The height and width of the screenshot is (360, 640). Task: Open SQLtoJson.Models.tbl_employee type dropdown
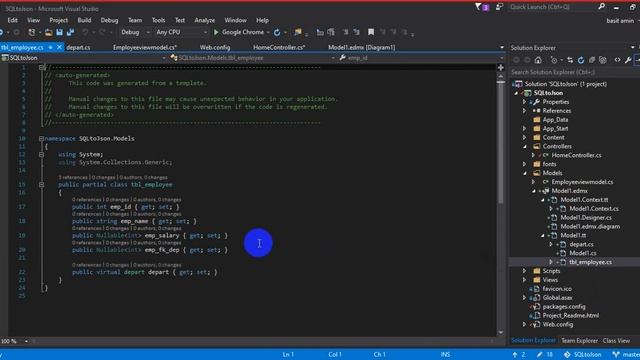pos(253,58)
